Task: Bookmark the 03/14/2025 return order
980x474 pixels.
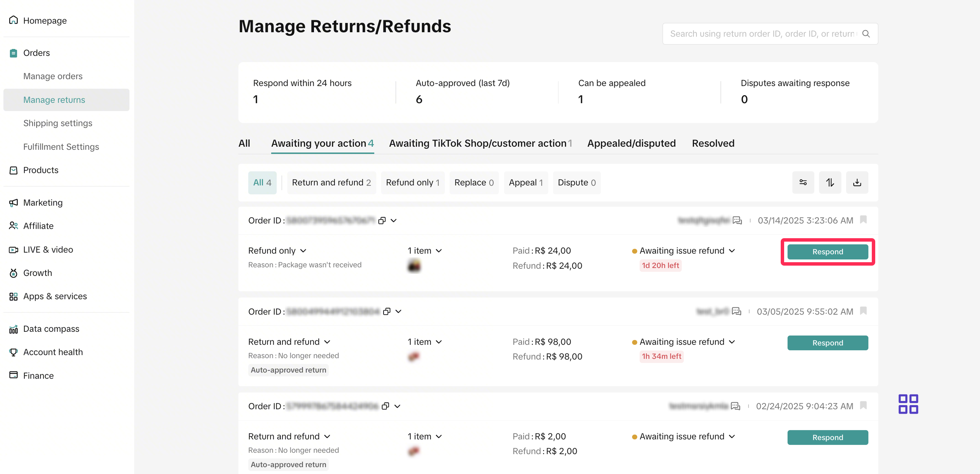Action: [863, 220]
